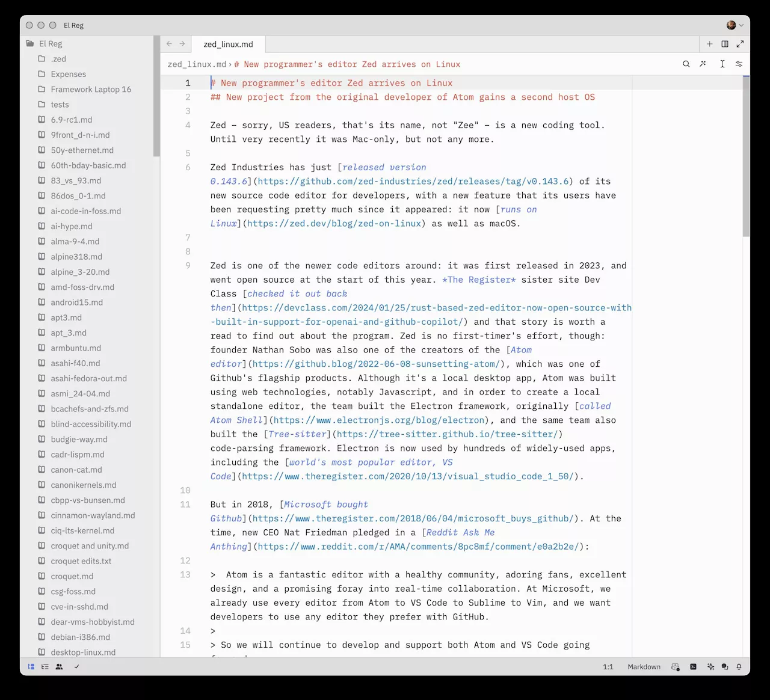The width and height of the screenshot is (770, 700).
Task: Toggle the terminal panel icon
Action: 693,666
